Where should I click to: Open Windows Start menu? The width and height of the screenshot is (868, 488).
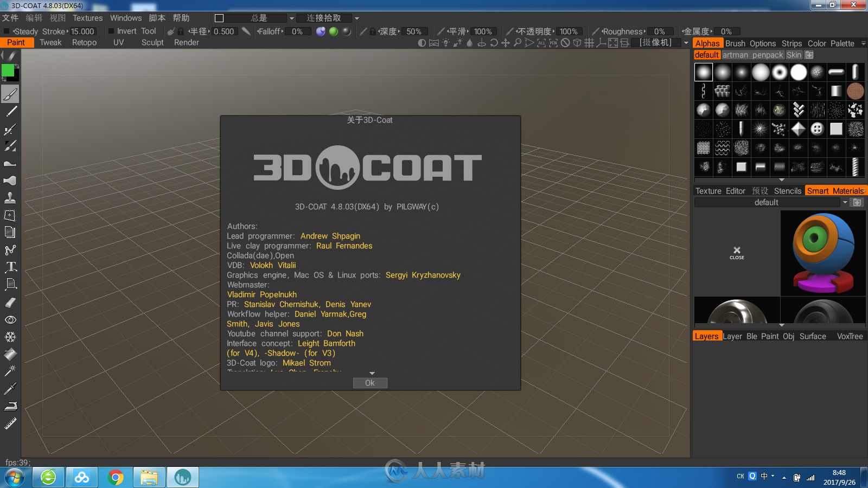(15, 478)
